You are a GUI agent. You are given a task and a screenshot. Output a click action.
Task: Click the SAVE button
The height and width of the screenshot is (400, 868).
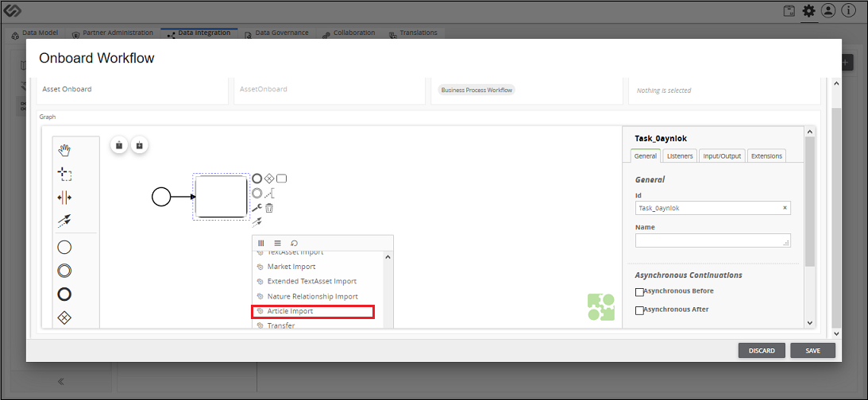click(x=812, y=351)
